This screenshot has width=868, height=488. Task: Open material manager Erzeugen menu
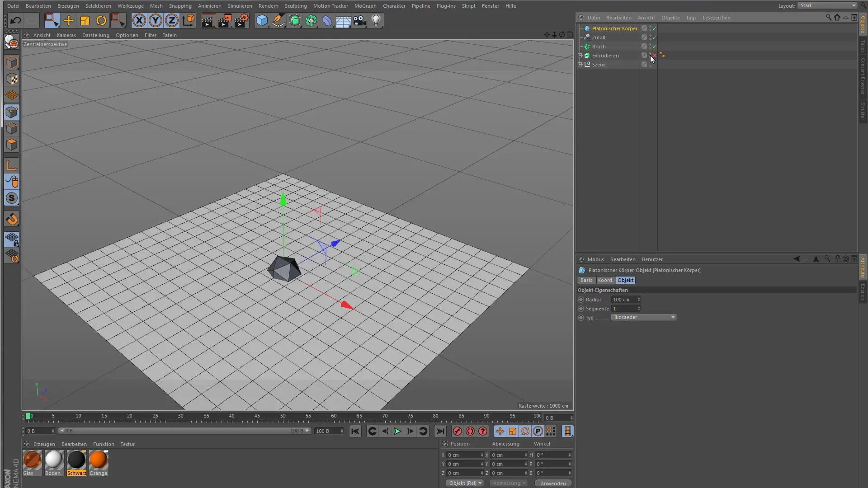point(44,444)
